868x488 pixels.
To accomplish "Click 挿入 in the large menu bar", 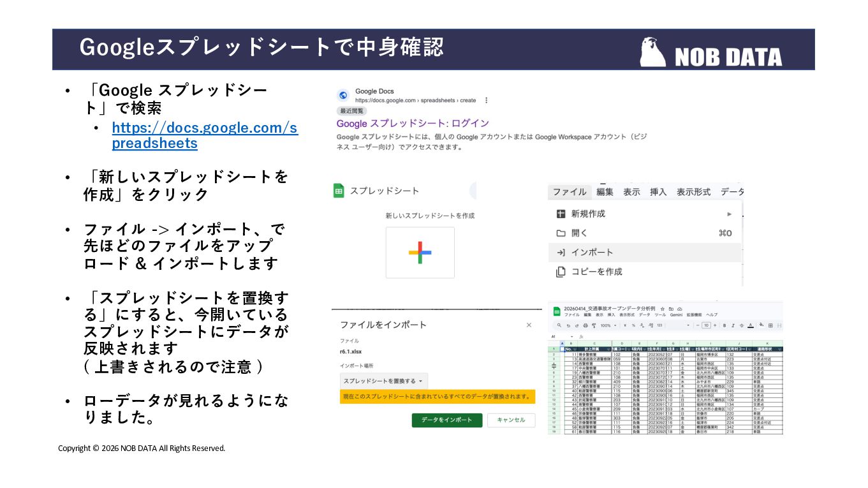I will pos(658,192).
